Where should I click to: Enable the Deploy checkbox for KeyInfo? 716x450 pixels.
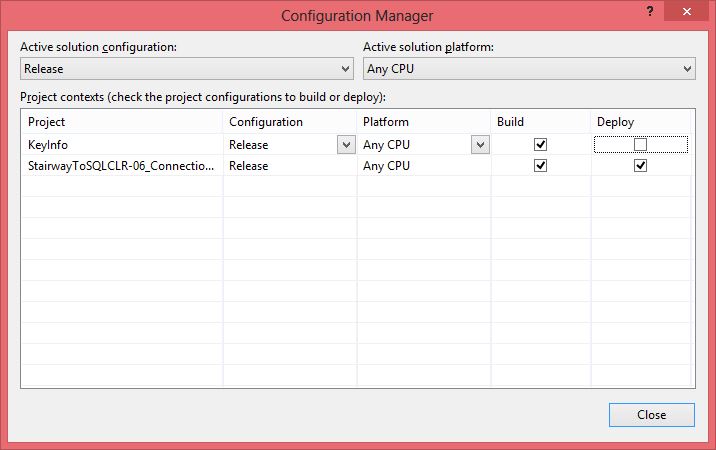[640, 145]
